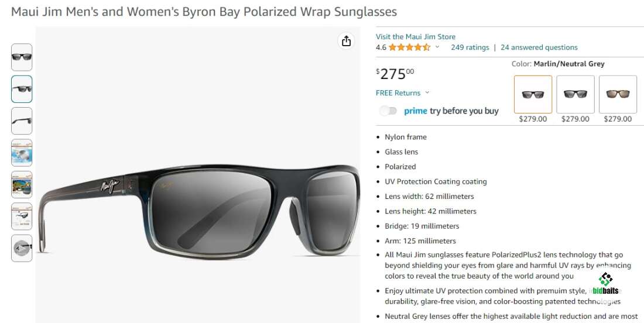Select the second angled-view thumbnail
The height and width of the screenshot is (323, 644).
tap(22, 89)
